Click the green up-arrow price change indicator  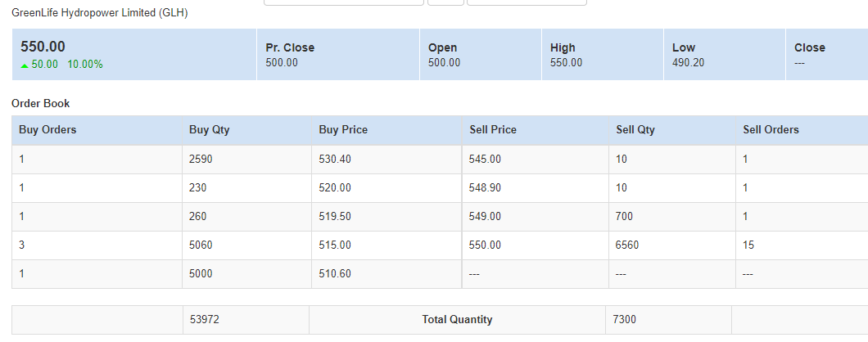pyautogui.click(x=25, y=65)
